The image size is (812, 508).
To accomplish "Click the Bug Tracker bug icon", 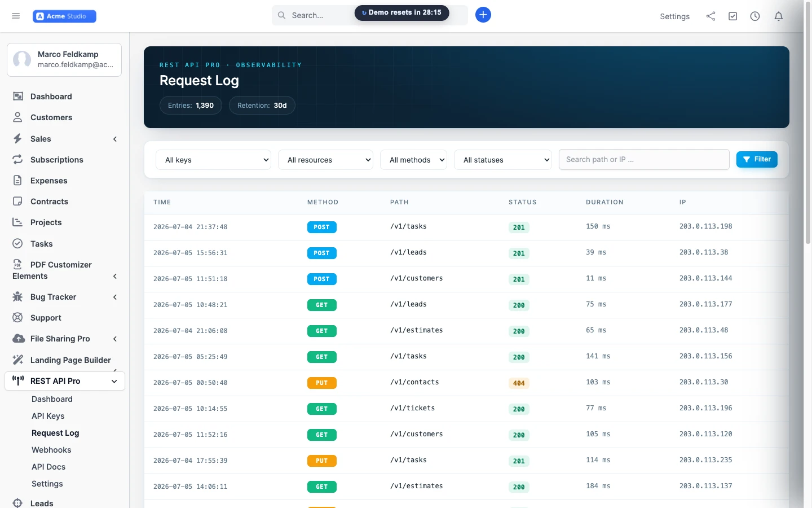I will point(18,297).
